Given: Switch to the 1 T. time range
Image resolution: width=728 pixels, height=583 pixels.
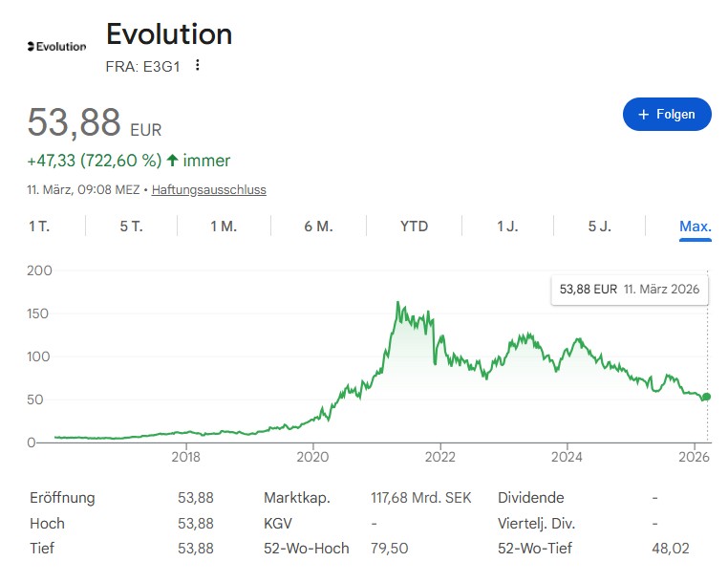Looking at the screenshot, I should (39, 227).
